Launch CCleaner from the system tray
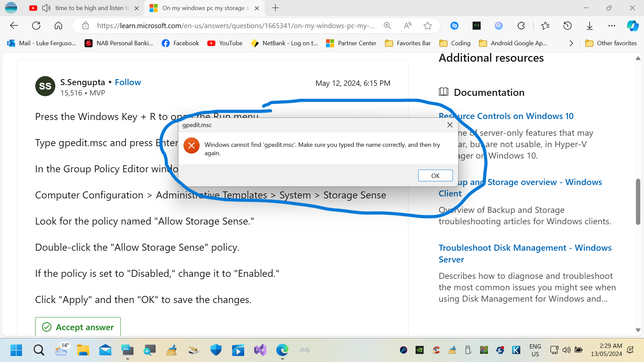 (436, 350)
